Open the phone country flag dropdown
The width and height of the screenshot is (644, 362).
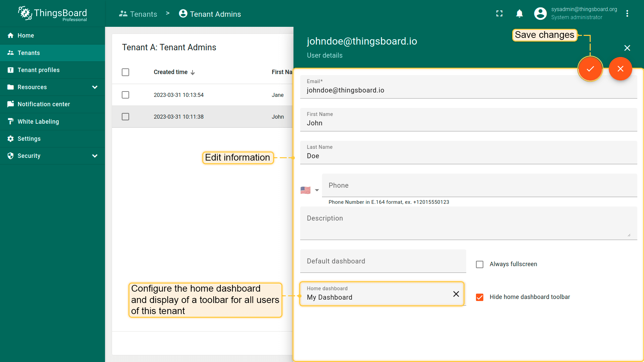point(310,190)
